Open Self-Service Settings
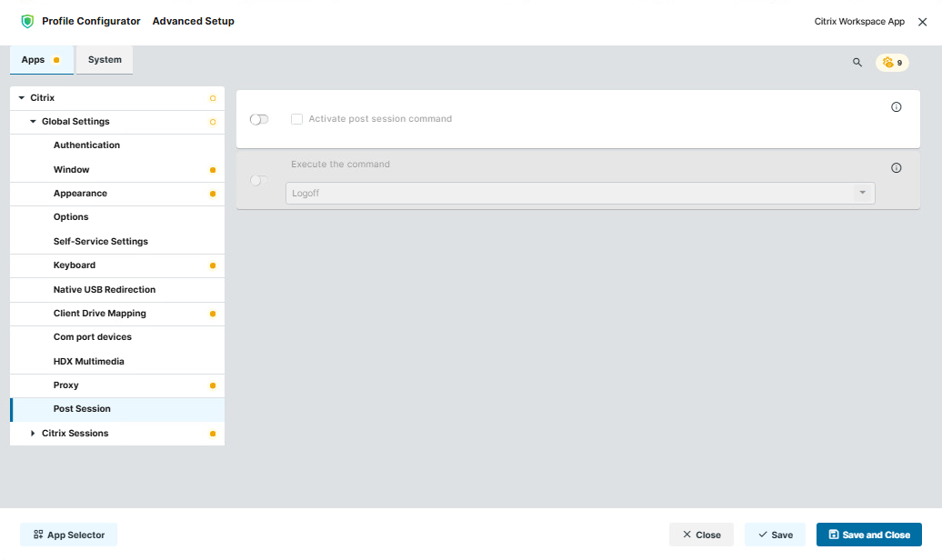The image size is (942, 560). pyautogui.click(x=117, y=242)
